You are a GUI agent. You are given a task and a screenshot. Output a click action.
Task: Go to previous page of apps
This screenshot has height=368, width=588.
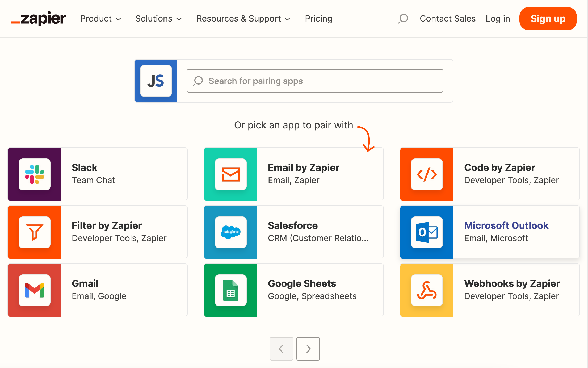281,349
